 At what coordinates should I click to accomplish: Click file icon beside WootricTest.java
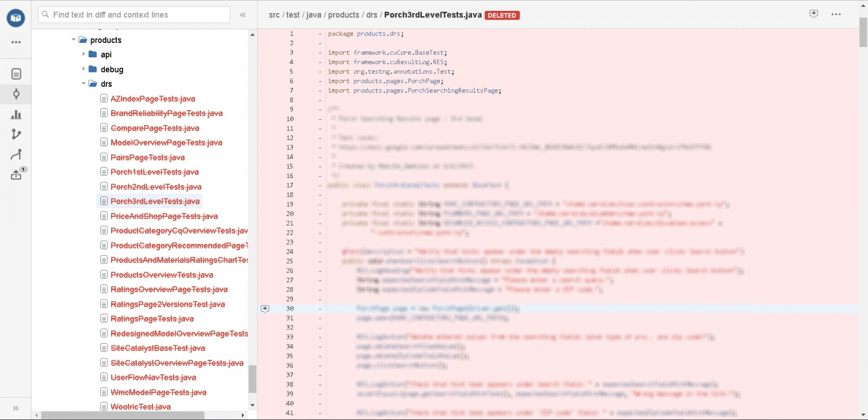point(104,406)
